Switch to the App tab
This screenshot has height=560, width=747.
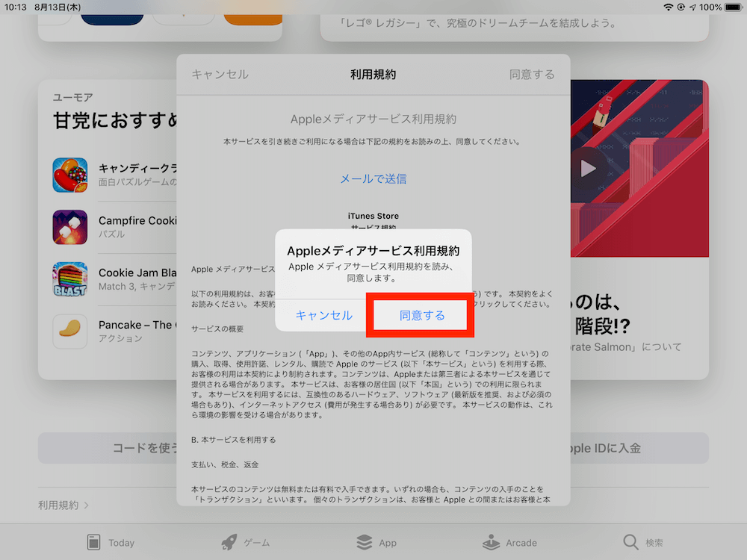coord(376,542)
